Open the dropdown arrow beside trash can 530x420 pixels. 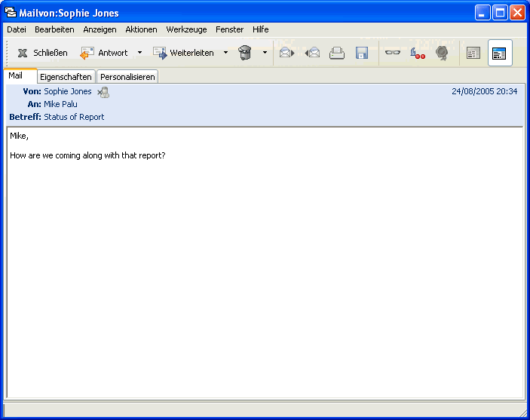(265, 53)
